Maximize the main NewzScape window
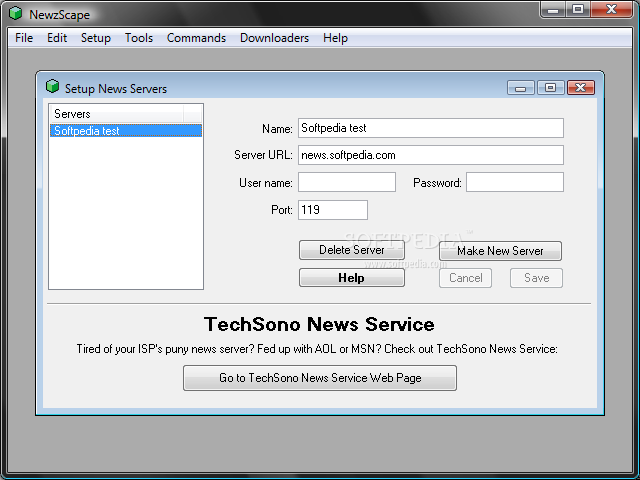 click(578, 10)
